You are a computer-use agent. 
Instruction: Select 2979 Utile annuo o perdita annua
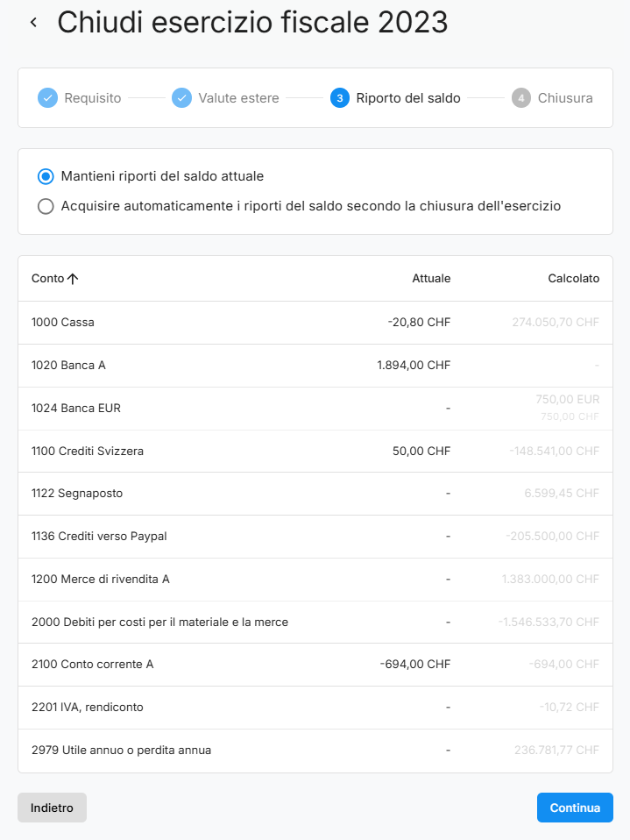(121, 750)
